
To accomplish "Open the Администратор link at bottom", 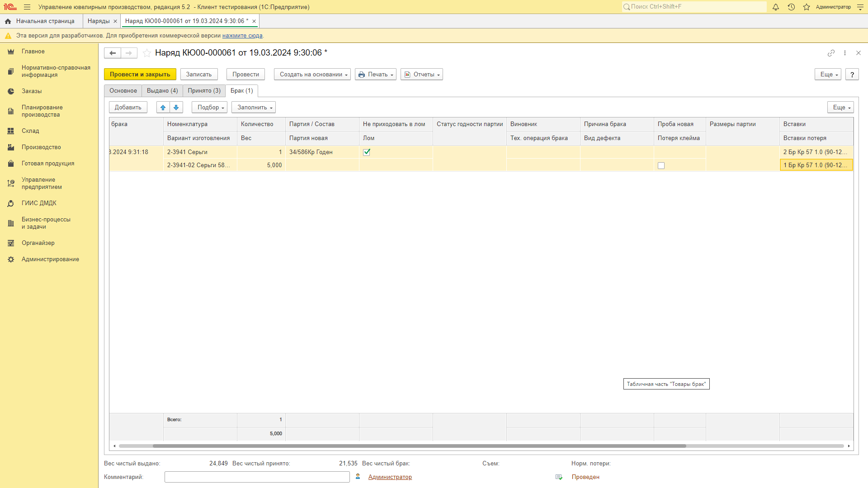I will coord(390,477).
